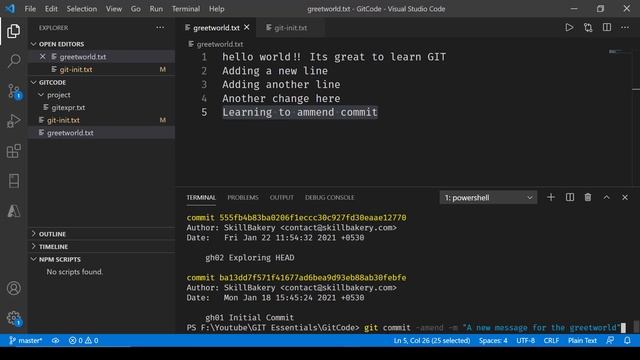Open notifications bell in status bar
The height and width of the screenshot is (360, 640).
(x=627, y=340)
